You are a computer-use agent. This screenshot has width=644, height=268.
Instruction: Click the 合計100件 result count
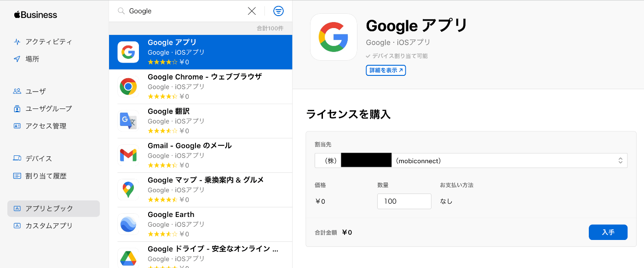coord(270,29)
